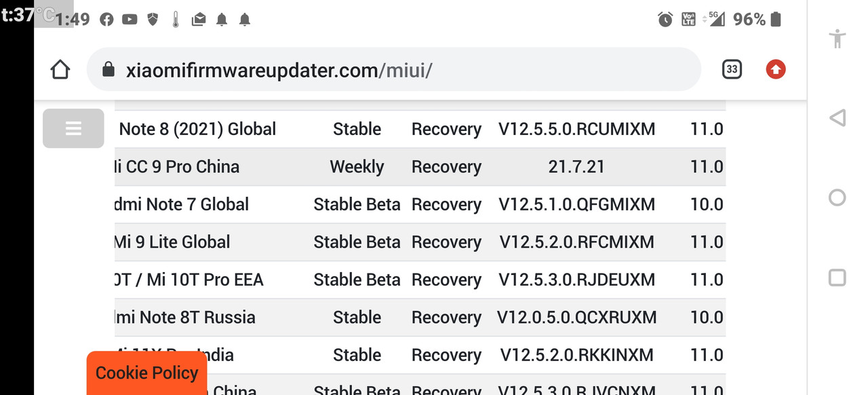868x395 pixels.
Task: Tap the 1:49 clock in status bar
Action: [73, 20]
